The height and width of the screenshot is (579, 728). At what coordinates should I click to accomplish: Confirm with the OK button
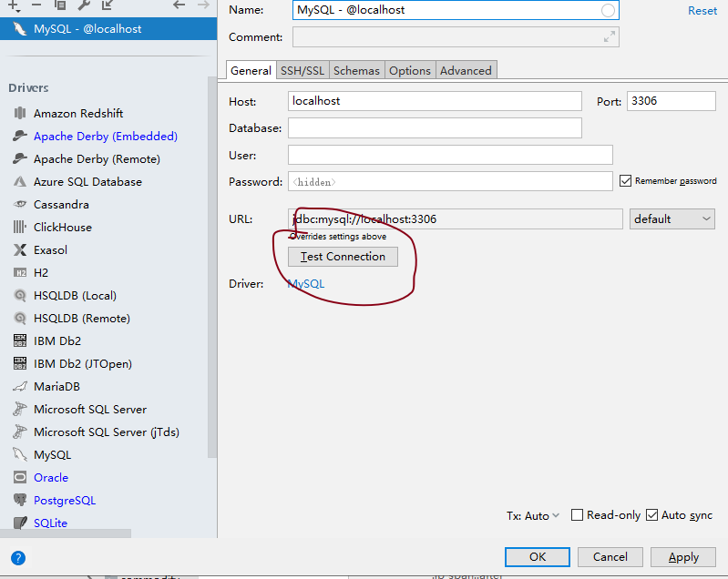coord(538,557)
